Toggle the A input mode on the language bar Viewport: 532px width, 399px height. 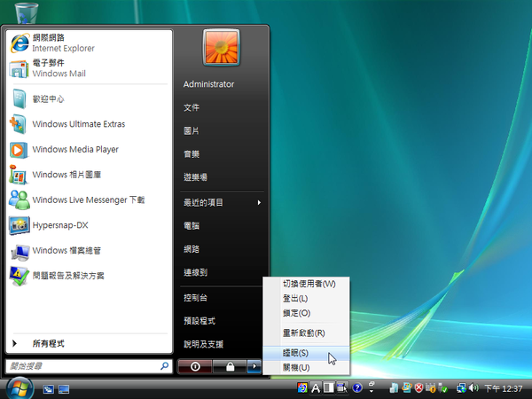(316, 387)
